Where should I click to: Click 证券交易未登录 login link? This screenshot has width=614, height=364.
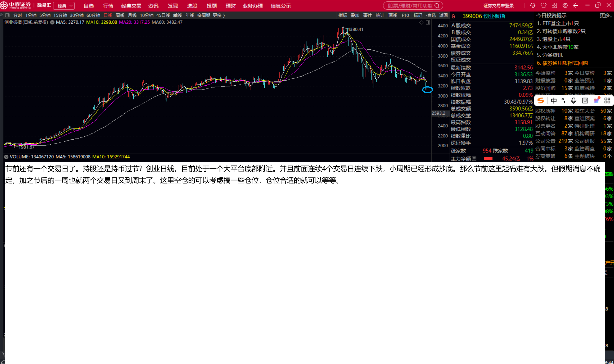pos(498,6)
